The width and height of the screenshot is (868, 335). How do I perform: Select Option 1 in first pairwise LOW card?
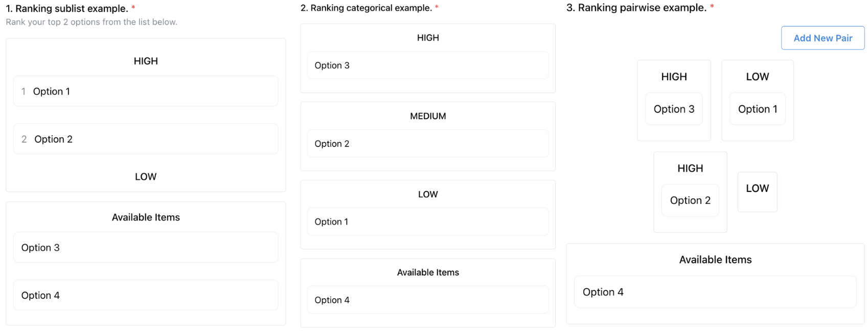coord(757,109)
